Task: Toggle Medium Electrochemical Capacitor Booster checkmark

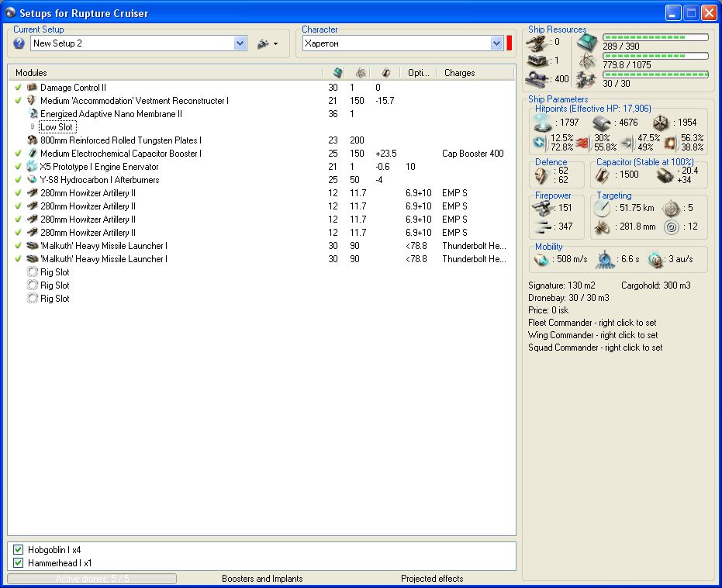Action: (18, 154)
